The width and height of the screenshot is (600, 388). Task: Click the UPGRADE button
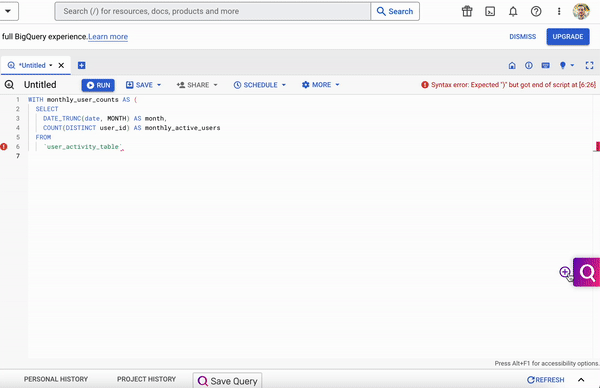tap(568, 37)
